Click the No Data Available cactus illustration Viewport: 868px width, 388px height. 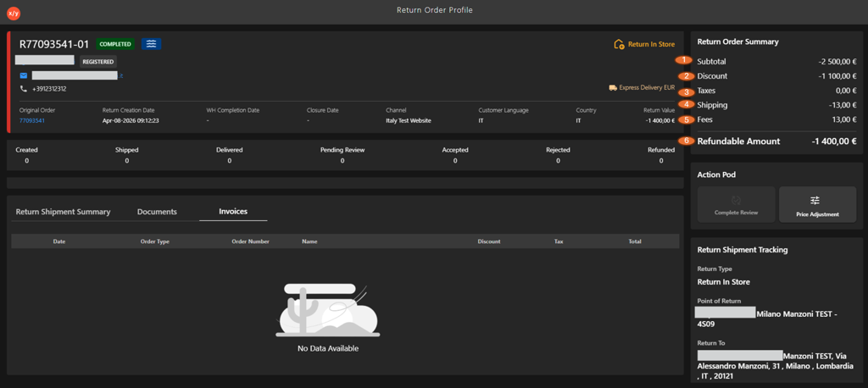tap(328, 310)
